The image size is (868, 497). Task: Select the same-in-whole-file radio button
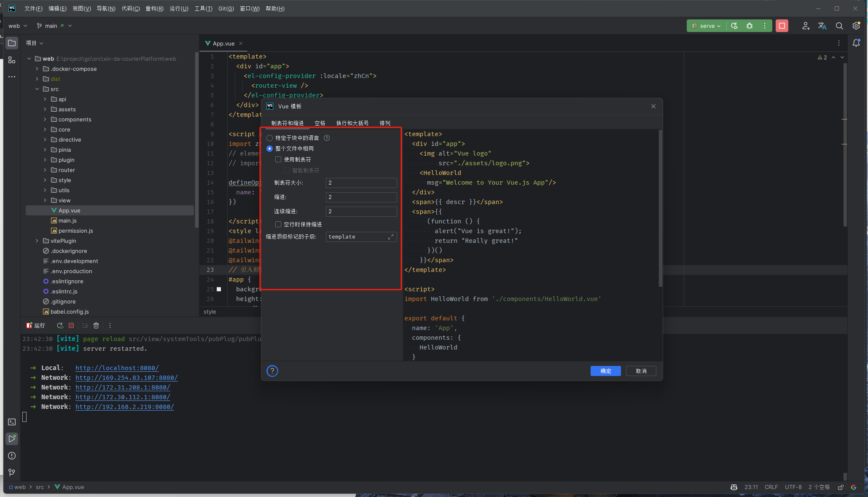pos(270,148)
